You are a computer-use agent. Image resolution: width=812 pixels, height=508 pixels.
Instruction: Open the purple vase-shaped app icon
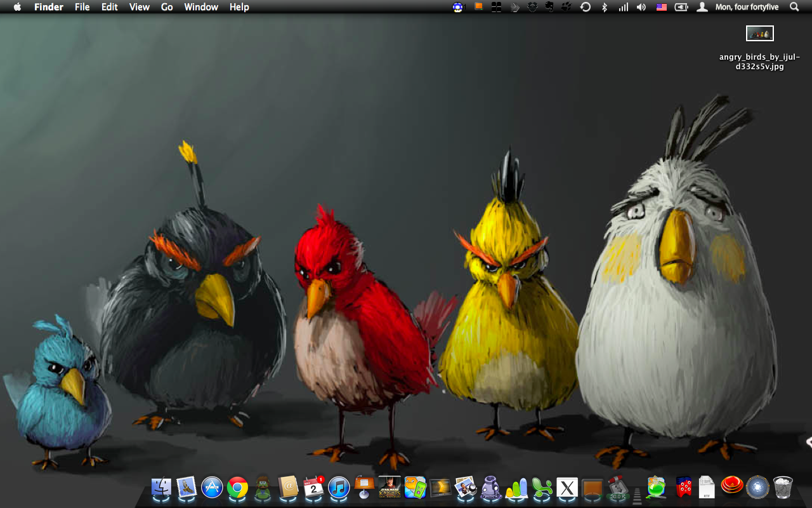pos(491,487)
